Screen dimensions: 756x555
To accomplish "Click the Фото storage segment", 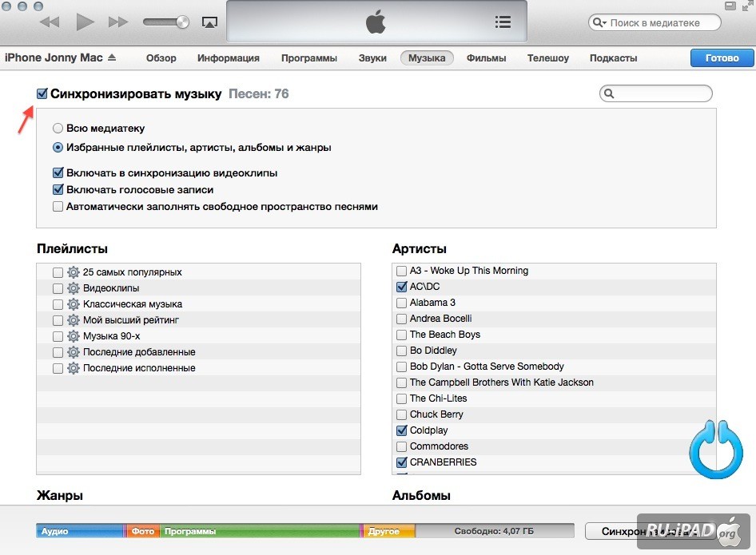I will click(143, 531).
